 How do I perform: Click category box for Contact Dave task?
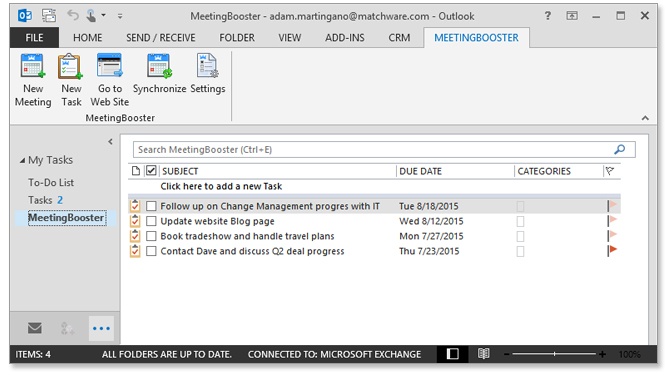[520, 252]
